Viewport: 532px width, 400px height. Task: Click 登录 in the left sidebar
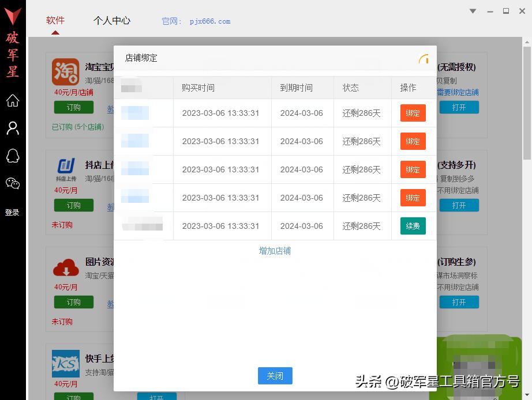tap(12, 212)
